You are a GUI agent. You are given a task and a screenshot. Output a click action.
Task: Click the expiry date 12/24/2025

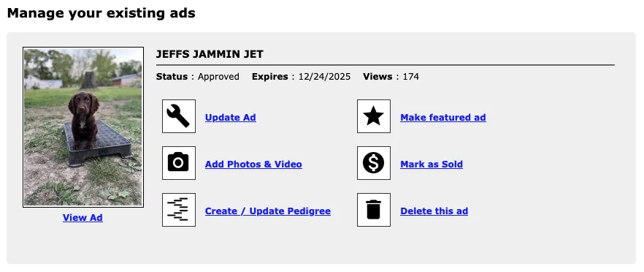click(324, 77)
